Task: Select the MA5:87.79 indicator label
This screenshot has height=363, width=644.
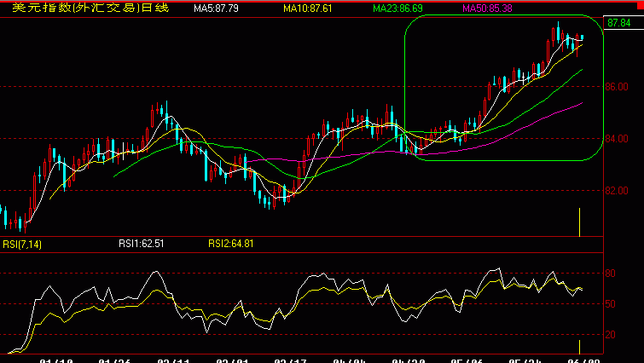Action: (216, 9)
